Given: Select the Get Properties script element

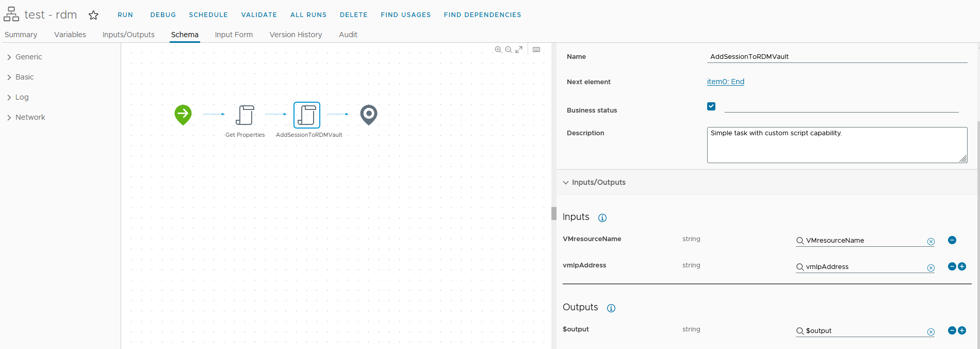Looking at the screenshot, I should (x=245, y=115).
